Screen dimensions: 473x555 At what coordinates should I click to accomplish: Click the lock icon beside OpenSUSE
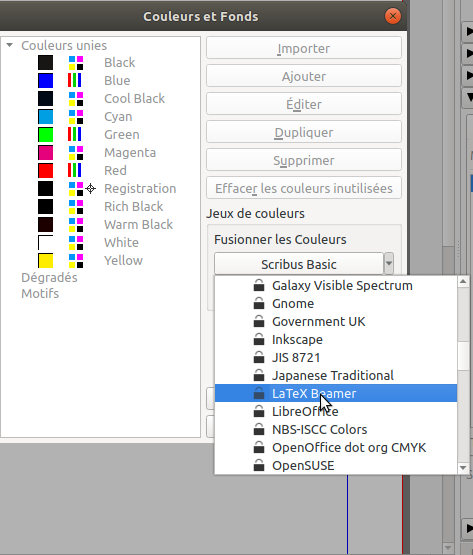[x=259, y=465]
